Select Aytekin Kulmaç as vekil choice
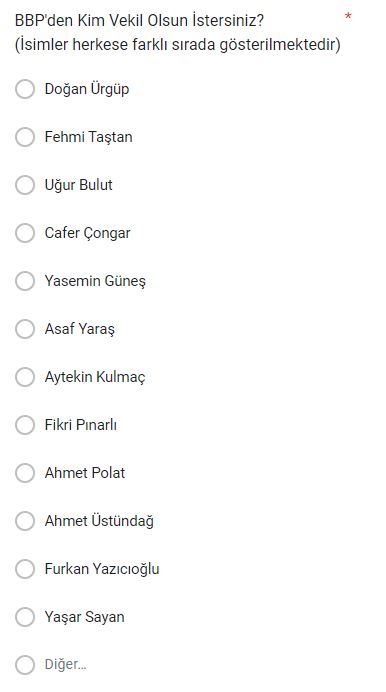The width and height of the screenshot is (386, 692). 25,377
